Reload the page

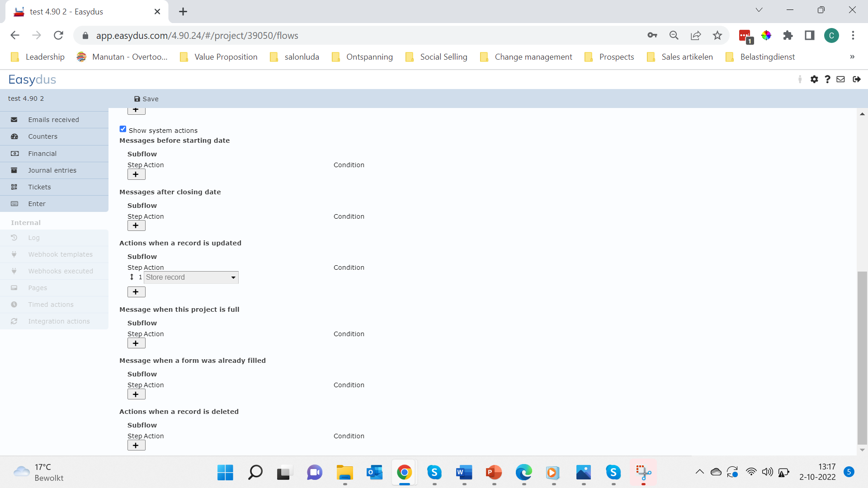[58, 35]
